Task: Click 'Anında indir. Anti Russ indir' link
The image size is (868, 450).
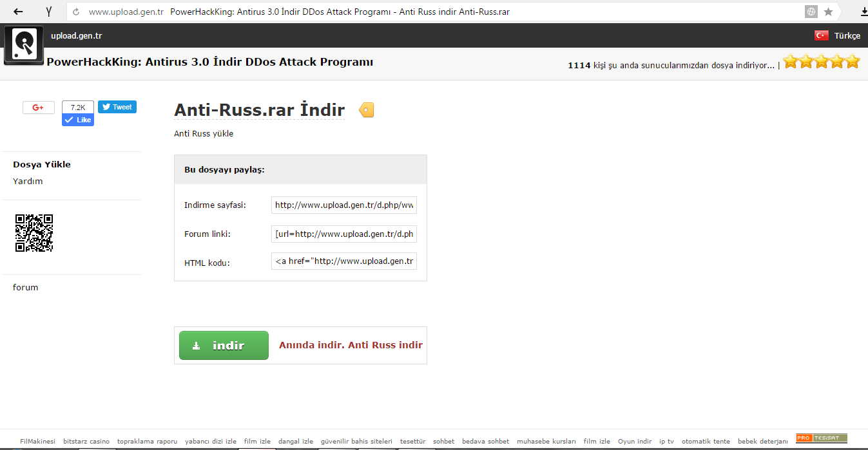Action: pyautogui.click(x=351, y=345)
